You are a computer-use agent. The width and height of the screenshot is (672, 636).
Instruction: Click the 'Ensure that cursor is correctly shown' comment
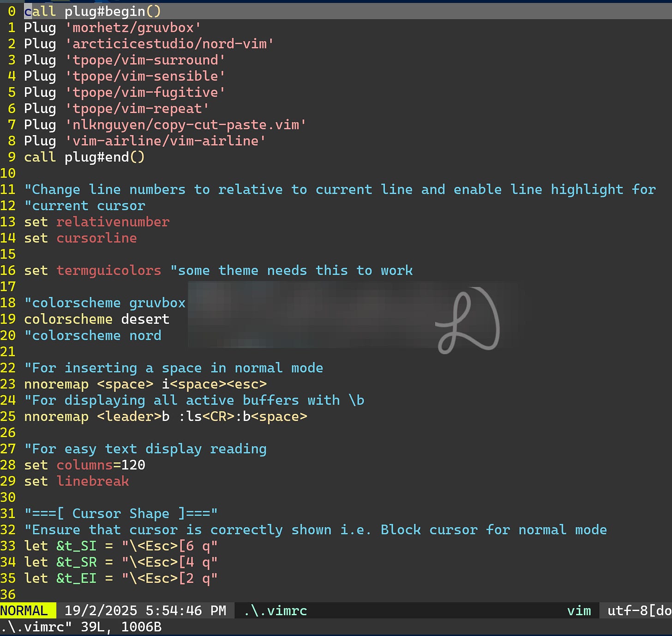click(x=316, y=529)
